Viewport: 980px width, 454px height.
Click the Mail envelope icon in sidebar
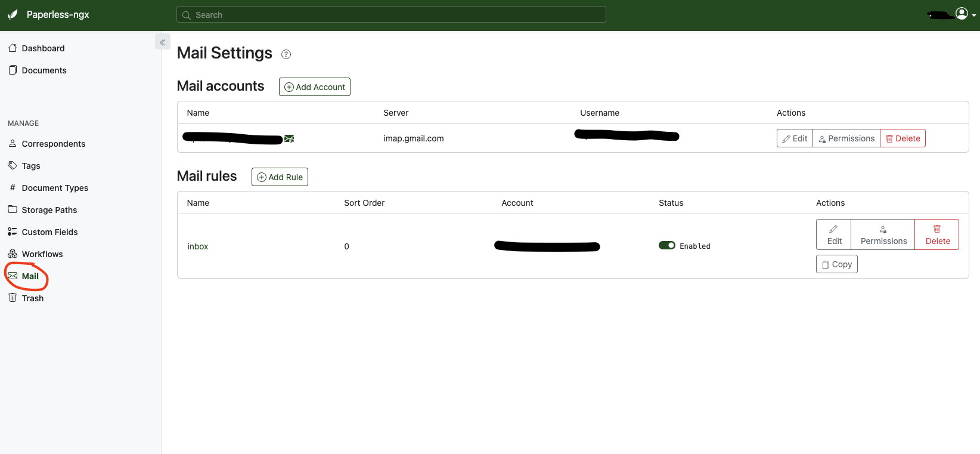pos(13,276)
